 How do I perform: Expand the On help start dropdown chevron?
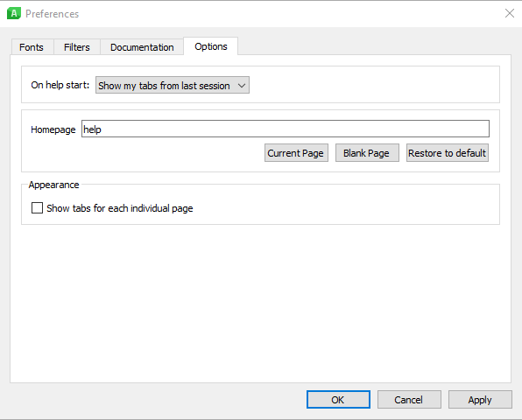coord(242,86)
